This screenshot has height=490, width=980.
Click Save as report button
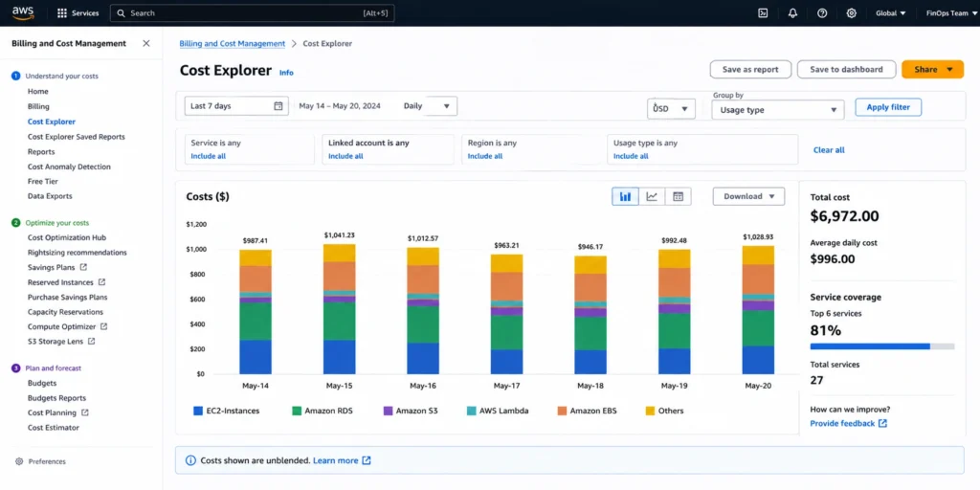coord(750,69)
